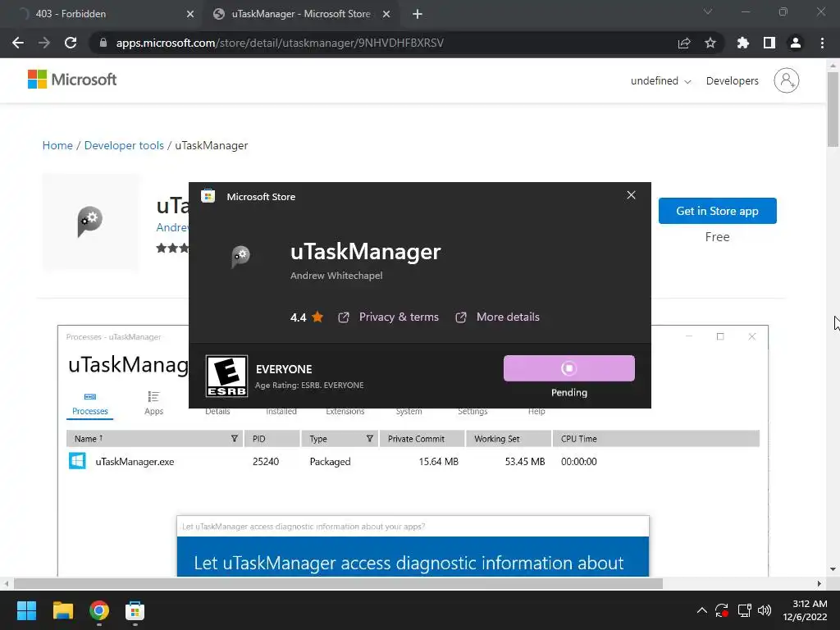Screen dimensions: 840x630
Task: Click the address bar URL
Action: [x=280, y=43]
